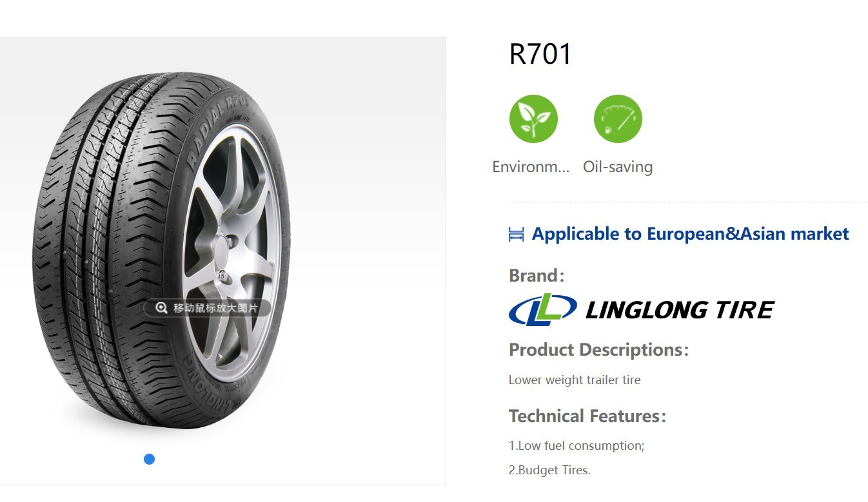This screenshot has height=502, width=868.
Task: Click the "Brand:" label
Action: click(x=537, y=276)
